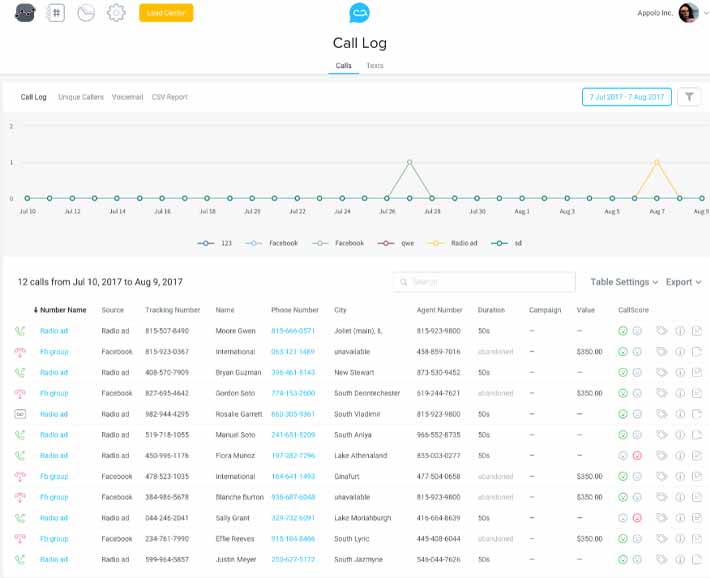The width and height of the screenshot is (710, 578).
Task: Click info icon in Bryan Guzman row
Action: pos(680,372)
